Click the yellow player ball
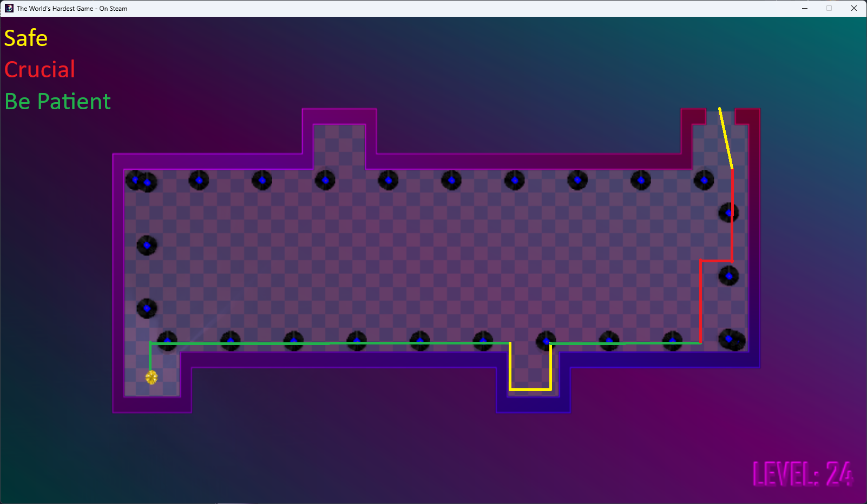 point(152,377)
